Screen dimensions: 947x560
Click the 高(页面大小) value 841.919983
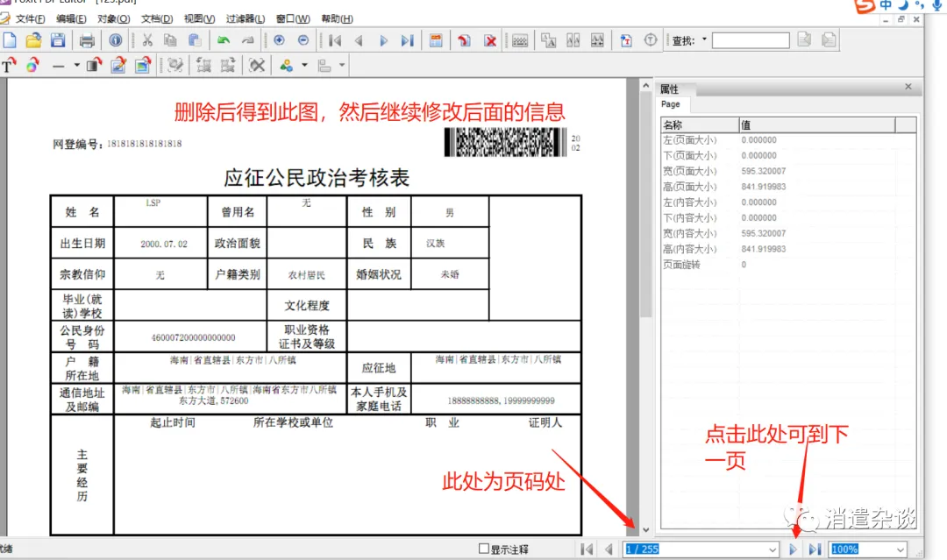[764, 187]
